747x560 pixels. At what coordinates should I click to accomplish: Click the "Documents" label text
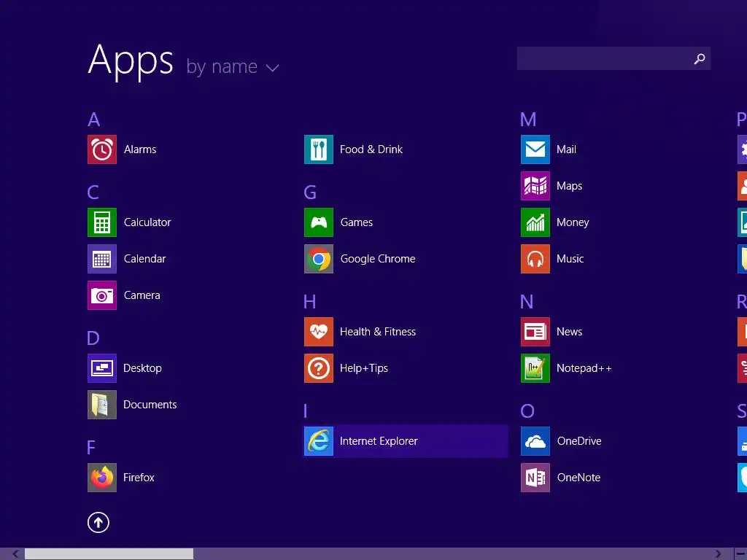click(150, 405)
